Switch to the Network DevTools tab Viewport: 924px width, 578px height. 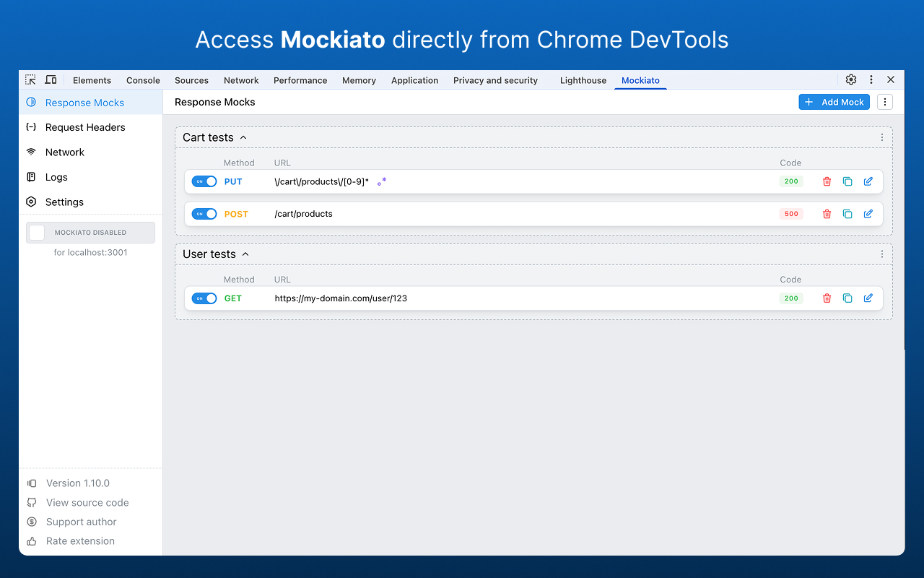coord(241,80)
